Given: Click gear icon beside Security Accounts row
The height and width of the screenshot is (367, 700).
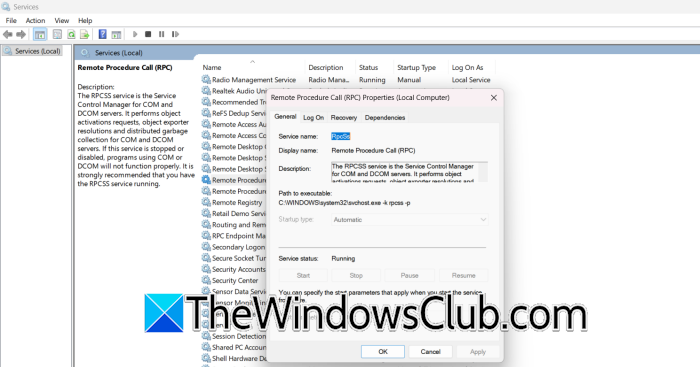Looking at the screenshot, I should point(206,269).
